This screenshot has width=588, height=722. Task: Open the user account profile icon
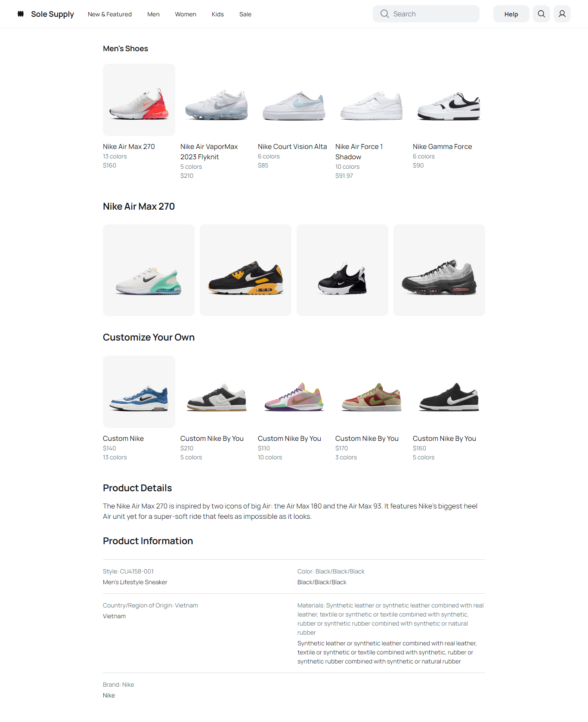[x=562, y=14]
